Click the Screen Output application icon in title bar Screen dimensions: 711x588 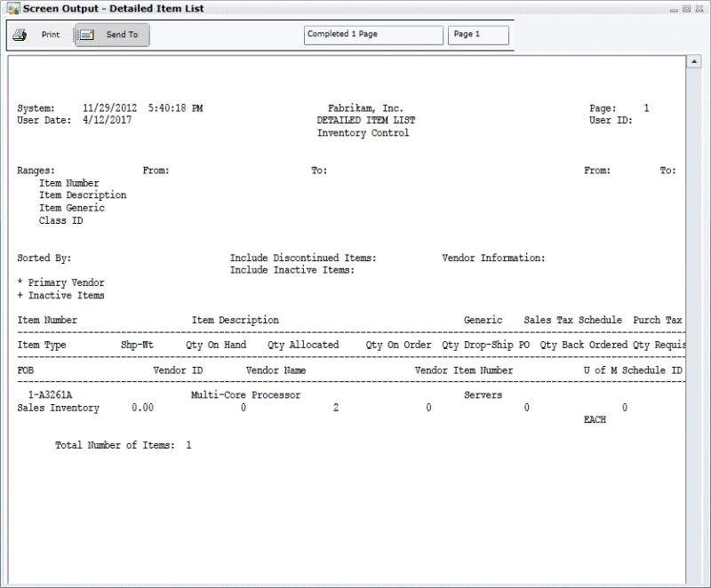pyautogui.click(x=12, y=8)
